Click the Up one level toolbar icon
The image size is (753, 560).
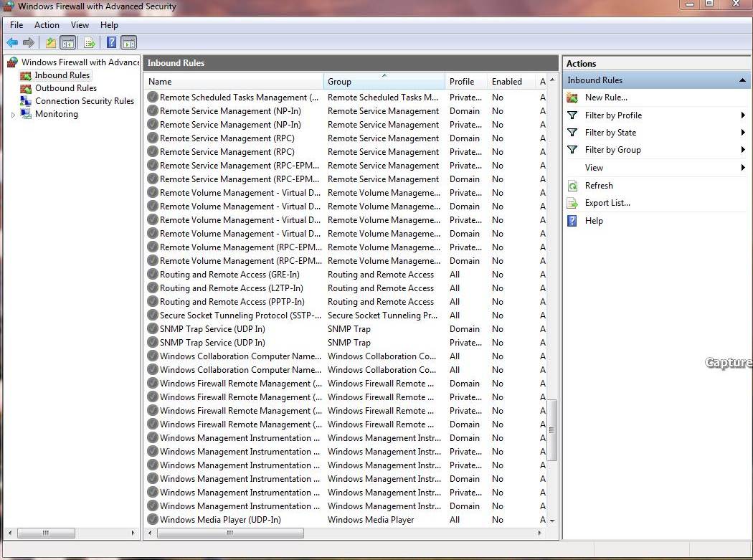(51, 43)
